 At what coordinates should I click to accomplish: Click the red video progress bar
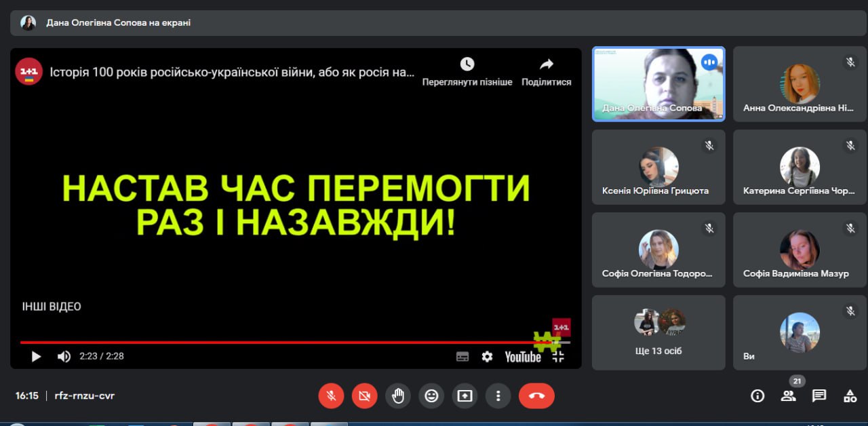click(x=271, y=343)
